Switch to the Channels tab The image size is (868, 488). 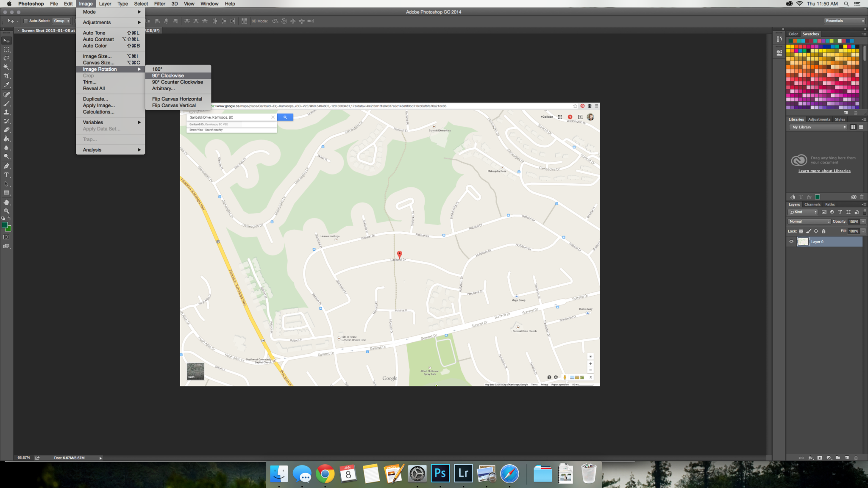pos(812,204)
